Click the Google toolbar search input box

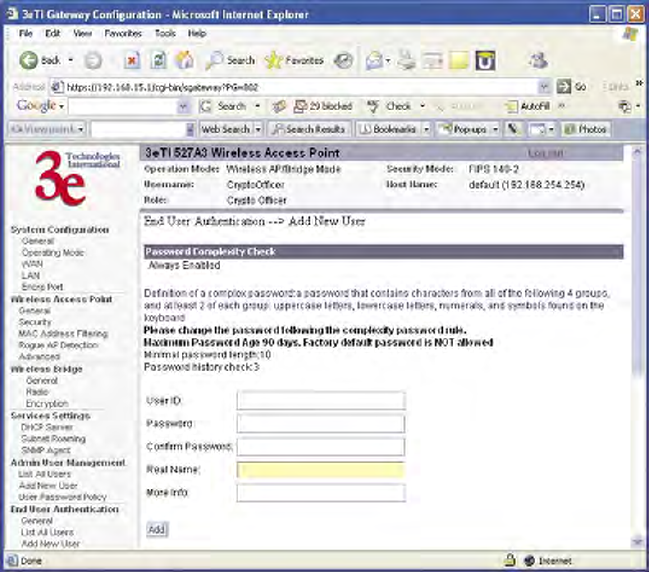(x=123, y=107)
